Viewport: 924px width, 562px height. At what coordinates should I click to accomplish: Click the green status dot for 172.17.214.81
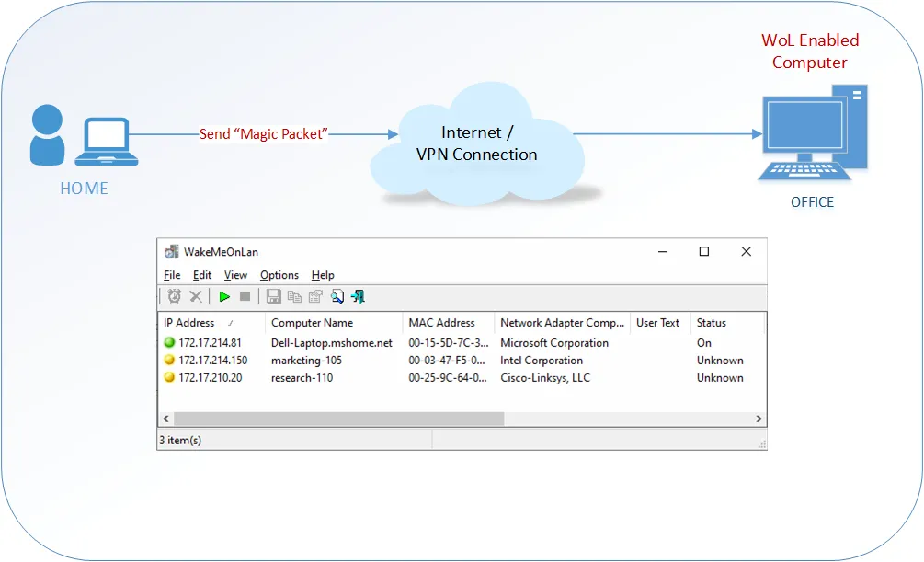pyautogui.click(x=170, y=342)
